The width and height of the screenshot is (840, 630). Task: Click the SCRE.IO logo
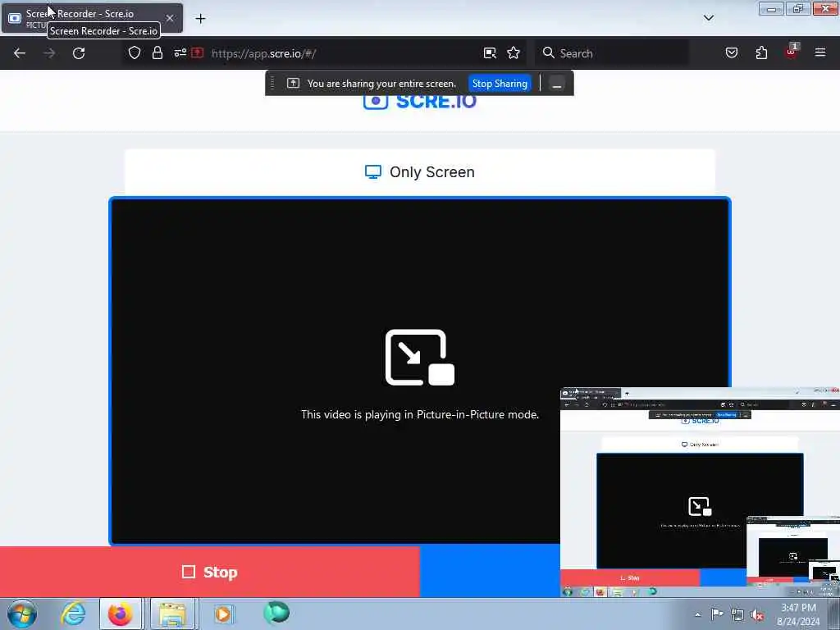(419, 101)
